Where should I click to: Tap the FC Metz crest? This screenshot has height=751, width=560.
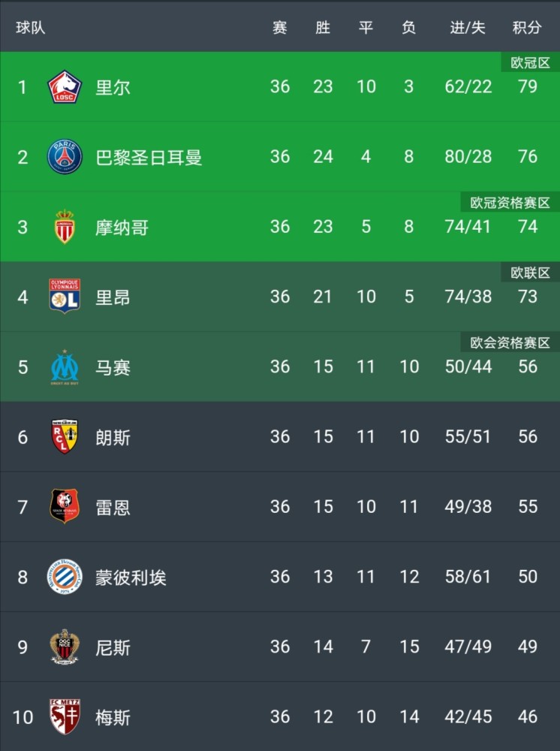65,716
